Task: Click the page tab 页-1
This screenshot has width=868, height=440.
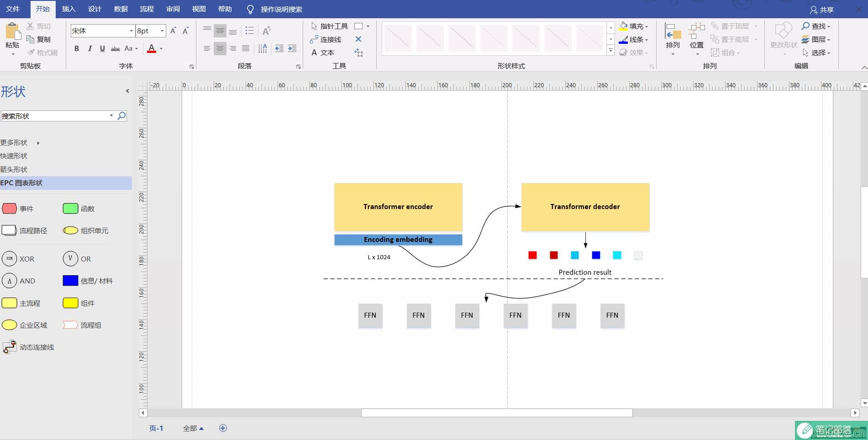Action: pos(156,428)
